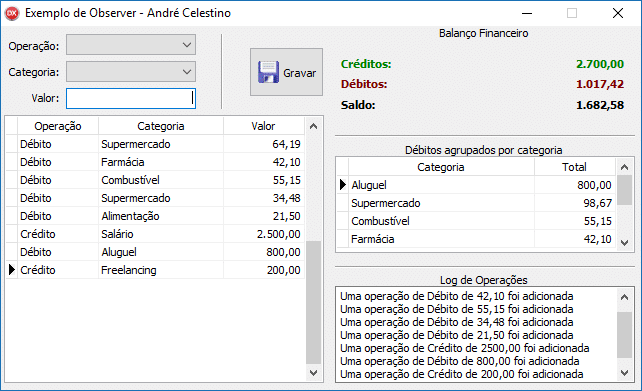Click log line for Débito de 42,10
Image resolution: width=642 pixels, height=391 pixels.
click(457, 296)
